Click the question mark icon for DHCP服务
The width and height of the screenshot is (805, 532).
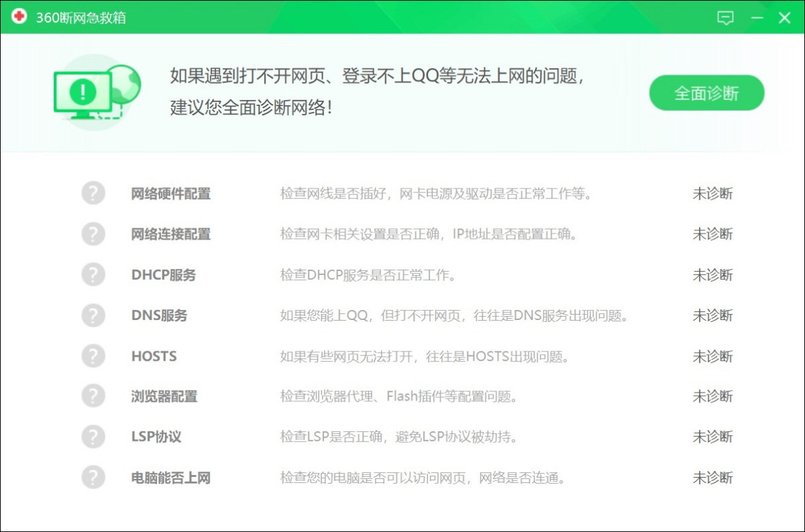click(x=93, y=274)
